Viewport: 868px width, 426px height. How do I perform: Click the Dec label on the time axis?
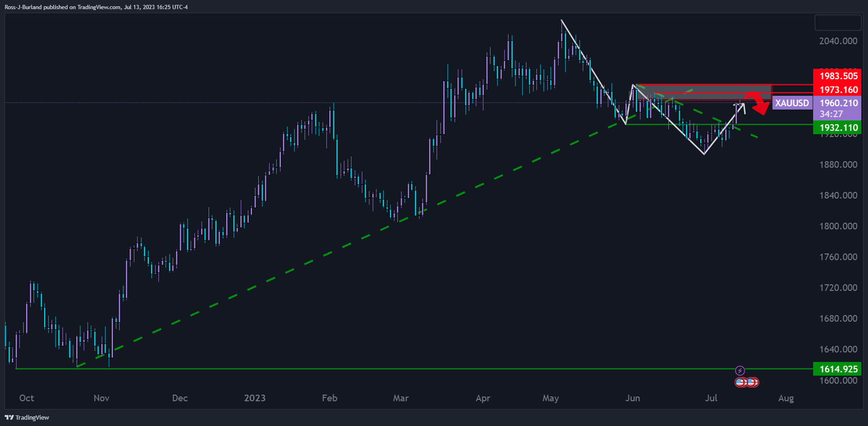coord(180,398)
